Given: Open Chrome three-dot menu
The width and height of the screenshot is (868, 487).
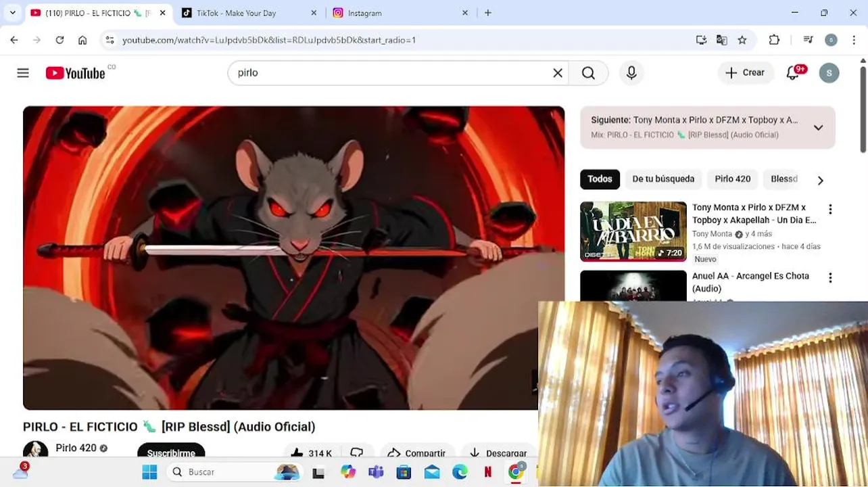Looking at the screenshot, I should pos(854,40).
